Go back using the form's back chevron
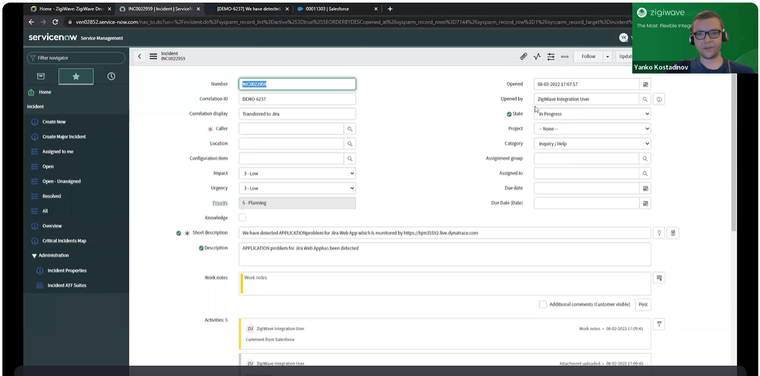Screen dimensions: 760x376 pos(140,56)
